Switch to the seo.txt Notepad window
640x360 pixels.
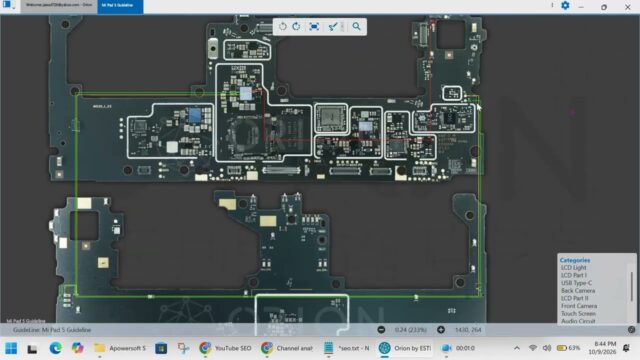pos(346,348)
